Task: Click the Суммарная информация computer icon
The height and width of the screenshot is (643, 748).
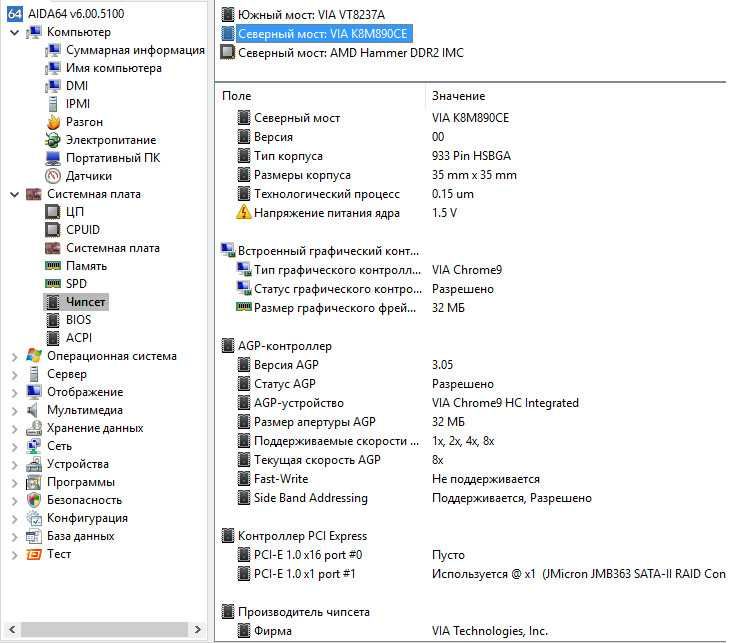Action: click(x=53, y=50)
